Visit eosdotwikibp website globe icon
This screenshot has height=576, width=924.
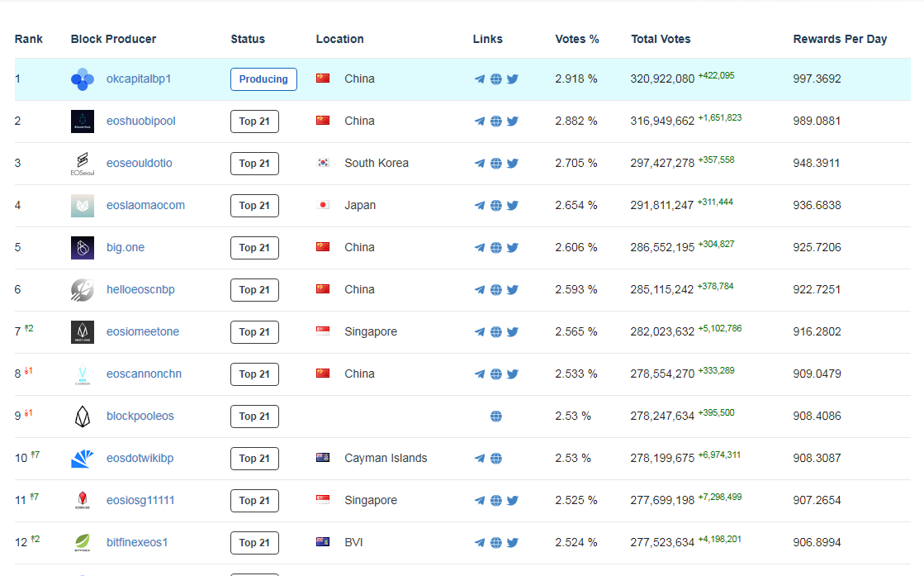tap(496, 459)
